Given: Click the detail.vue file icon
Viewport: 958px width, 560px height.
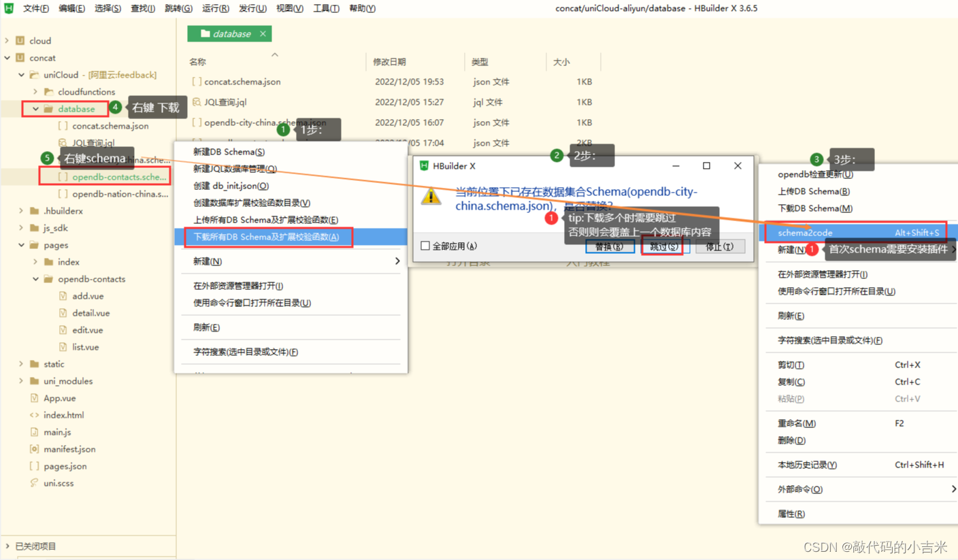Looking at the screenshot, I should (63, 313).
